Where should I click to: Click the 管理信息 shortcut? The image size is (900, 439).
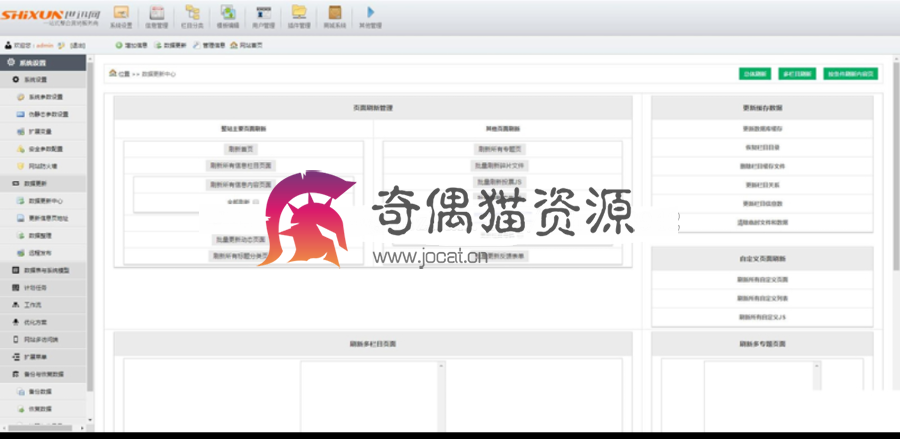(209, 45)
